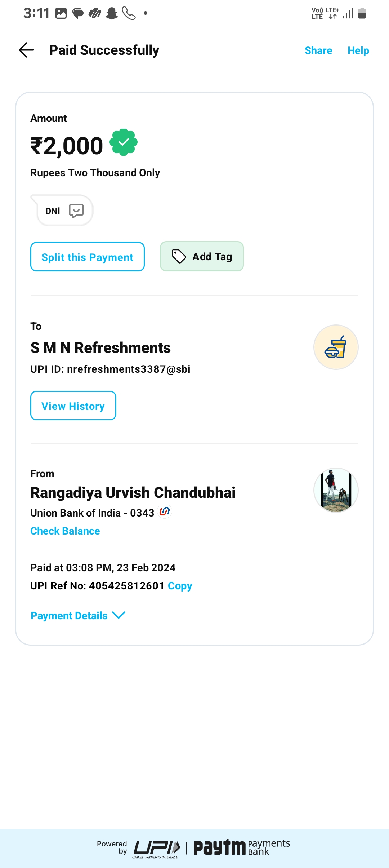Expand the Payment Details chevron

pyautogui.click(x=119, y=615)
